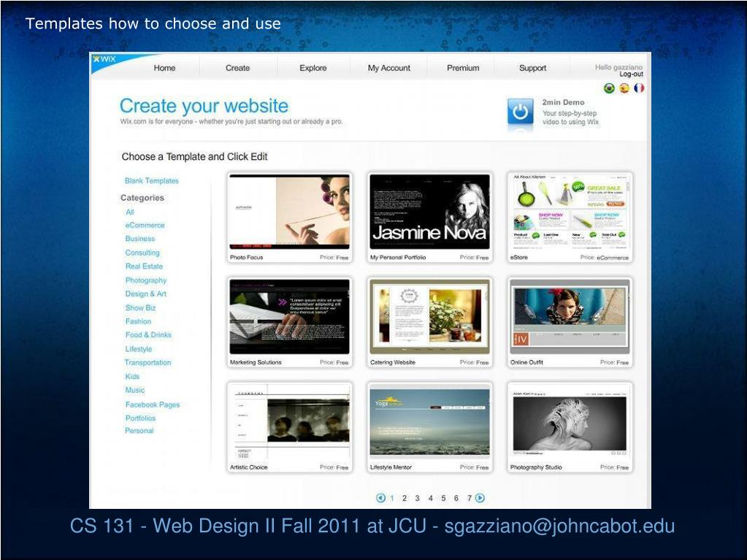Choose the Marketing Solutions template thumbnail
The image size is (747, 560).
289,317
